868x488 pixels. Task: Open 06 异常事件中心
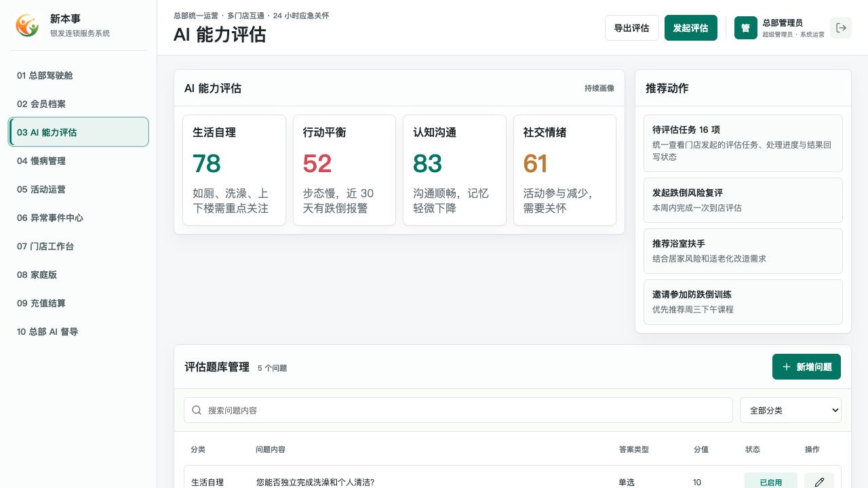tap(79, 218)
